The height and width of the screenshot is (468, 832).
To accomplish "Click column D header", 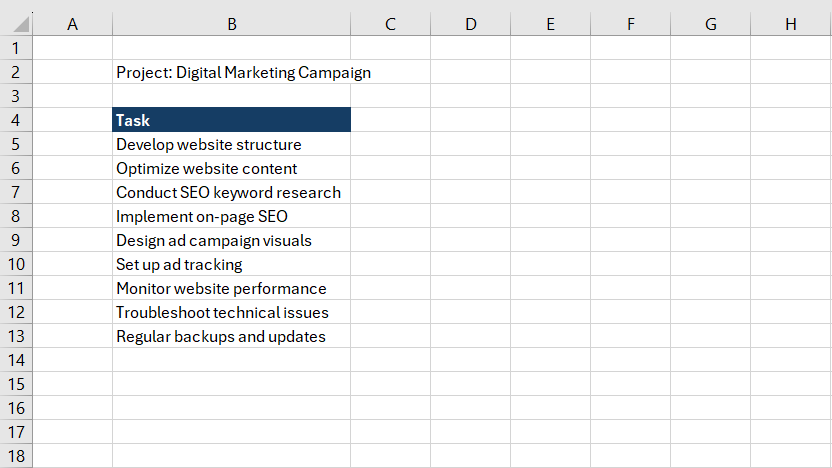I will pyautogui.click(x=470, y=24).
